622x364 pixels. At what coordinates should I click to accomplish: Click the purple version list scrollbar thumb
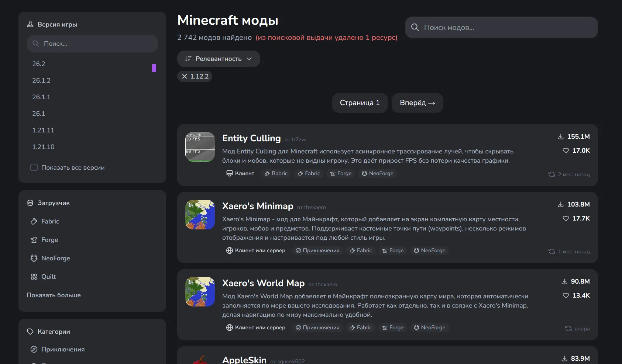pos(154,68)
